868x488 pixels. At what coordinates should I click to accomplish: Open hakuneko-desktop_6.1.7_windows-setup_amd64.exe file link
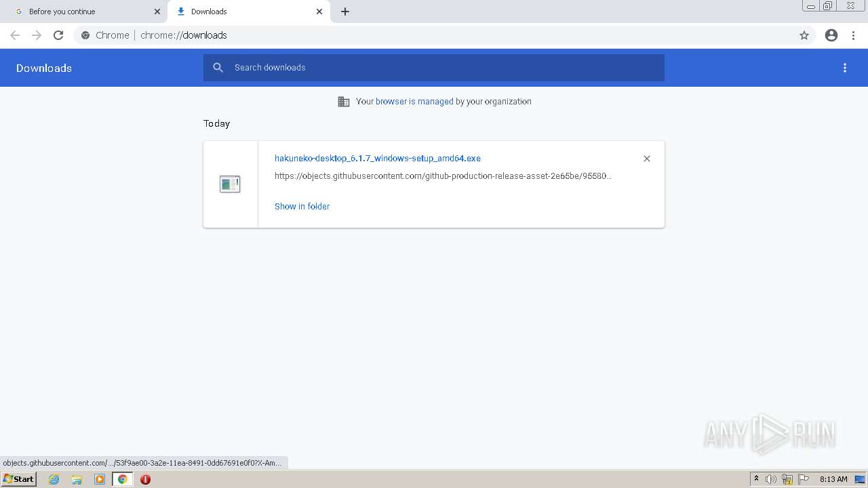pos(378,159)
